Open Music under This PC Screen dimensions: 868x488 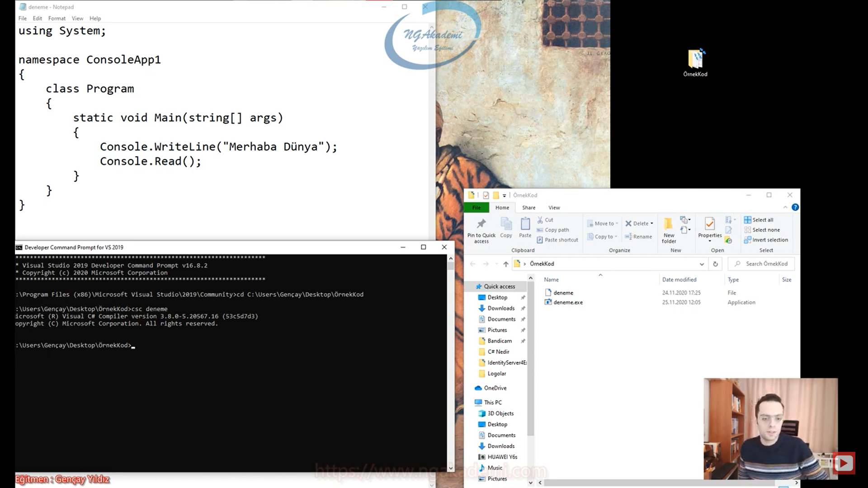click(495, 468)
